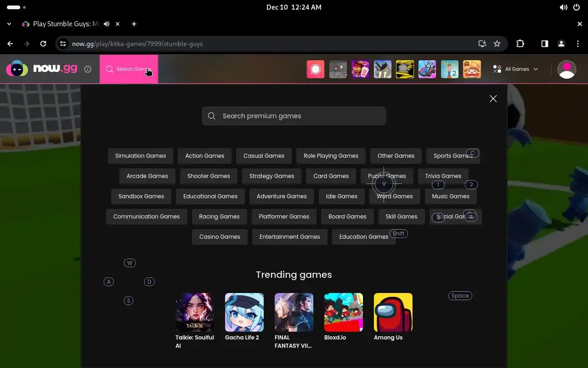
Task: Open the browser extensions puzzle icon
Action: pos(520,44)
